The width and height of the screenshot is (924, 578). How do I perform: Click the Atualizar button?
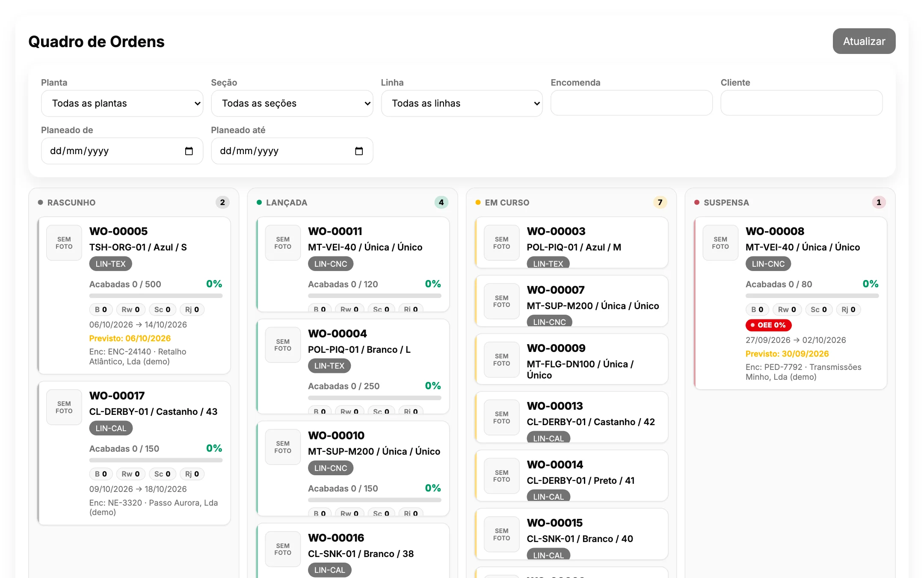(864, 41)
